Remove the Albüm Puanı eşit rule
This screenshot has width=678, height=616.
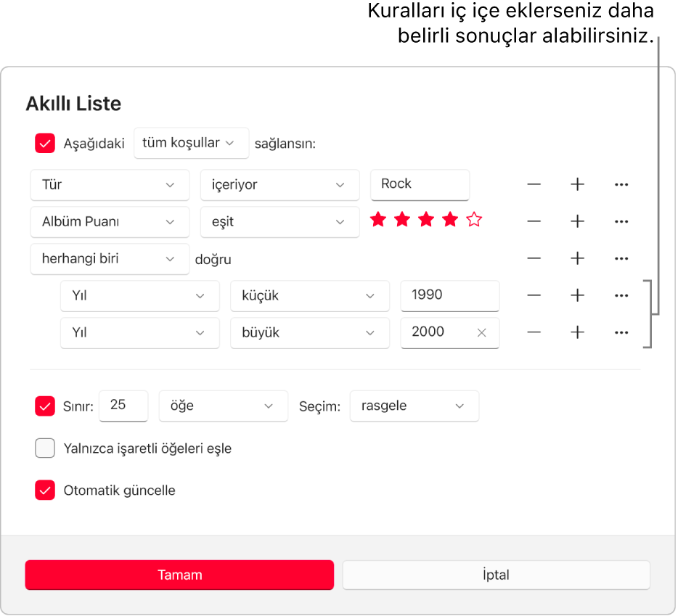coord(534,221)
